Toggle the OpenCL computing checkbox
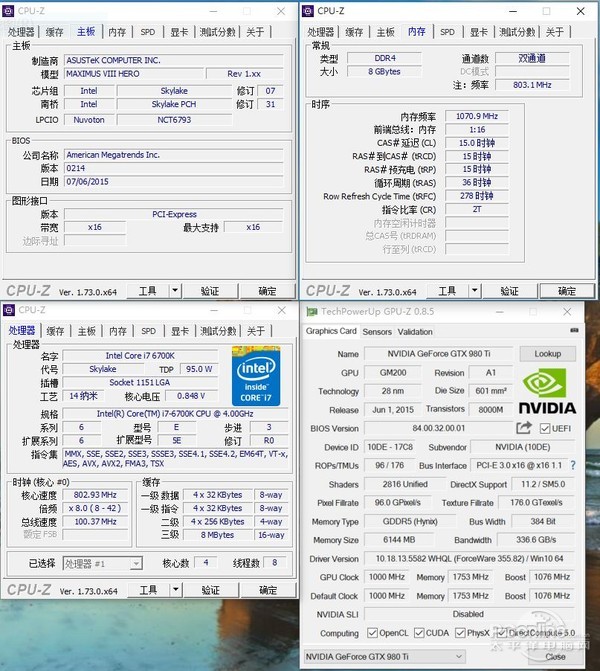The image size is (600, 671). pyautogui.click(x=372, y=632)
